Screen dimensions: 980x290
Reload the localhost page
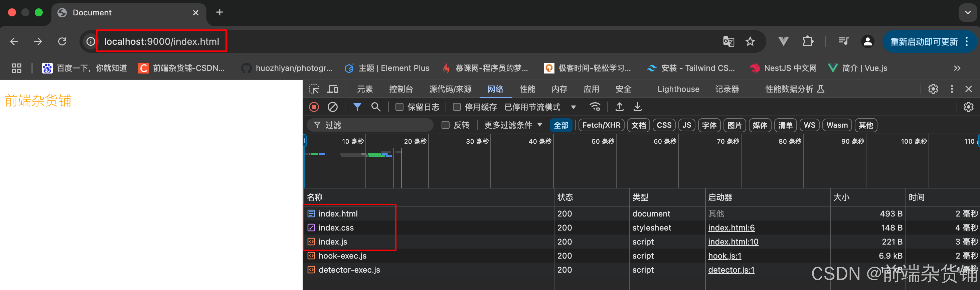[x=62, y=41]
